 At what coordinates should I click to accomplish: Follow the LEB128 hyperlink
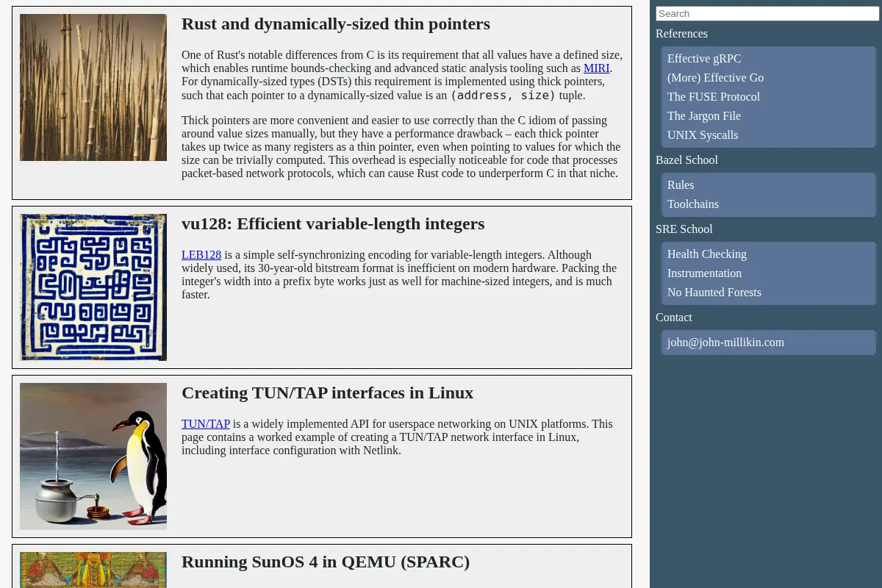(201, 254)
